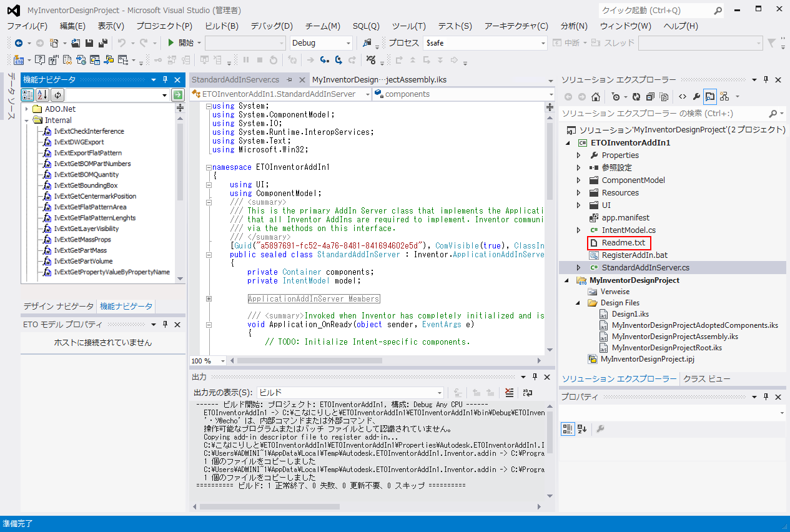Toggle word wrap in the output panel
This screenshot has height=532, width=790.
[x=528, y=393]
